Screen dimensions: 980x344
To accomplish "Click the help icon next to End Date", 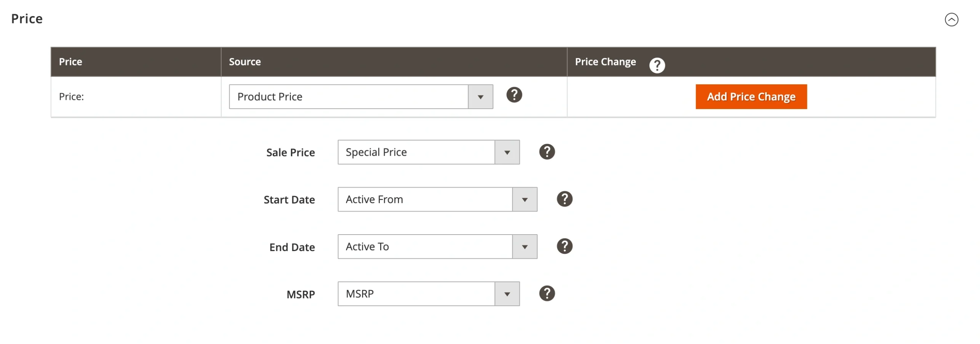I will [565, 246].
